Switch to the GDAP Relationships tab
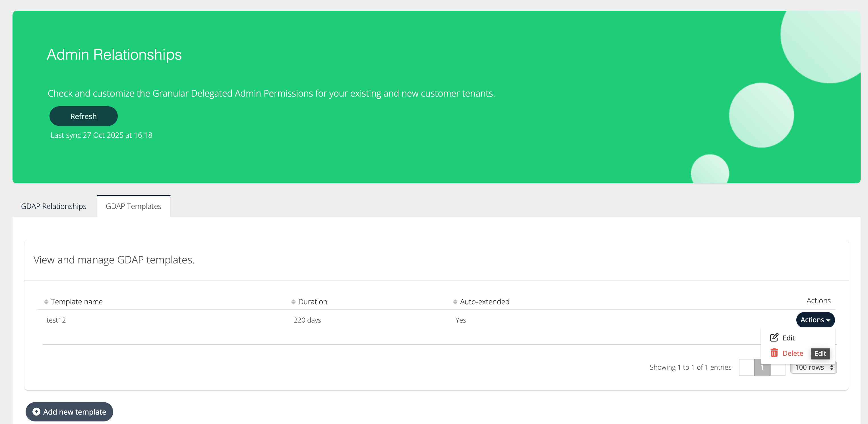This screenshot has width=868, height=424. coord(53,206)
